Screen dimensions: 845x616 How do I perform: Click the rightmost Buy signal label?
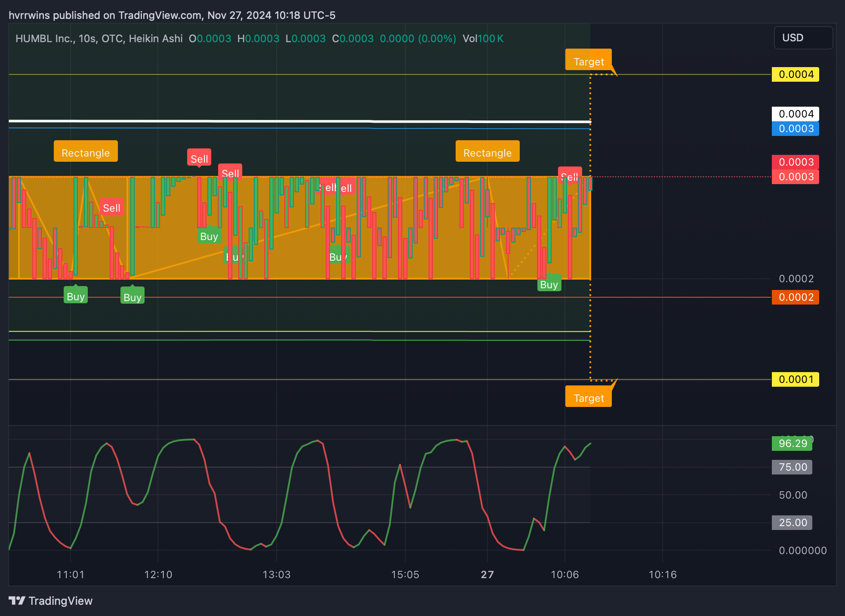point(549,284)
